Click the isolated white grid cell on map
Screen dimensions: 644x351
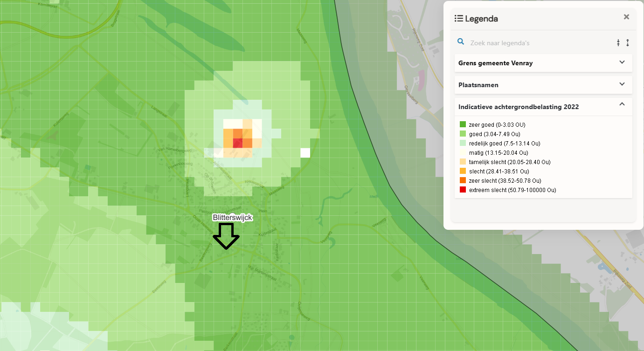(x=305, y=152)
